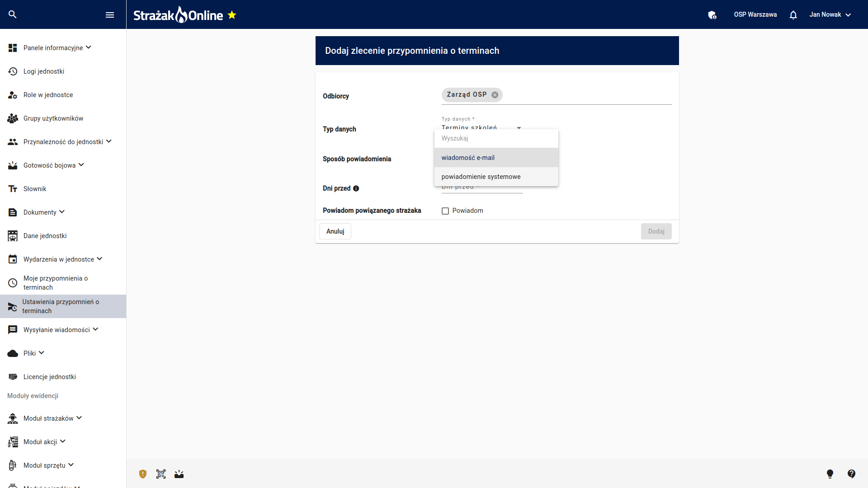Click the Dni przed info icon
The image size is (868, 488).
[x=356, y=188]
